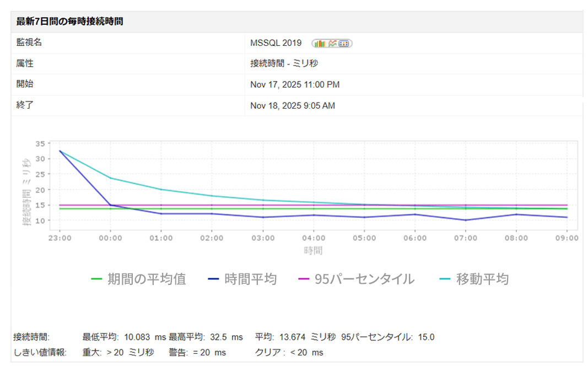This screenshot has height=377, width=588.
Task: Click the クリア < 20 ms threshold
Action: tap(289, 352)
